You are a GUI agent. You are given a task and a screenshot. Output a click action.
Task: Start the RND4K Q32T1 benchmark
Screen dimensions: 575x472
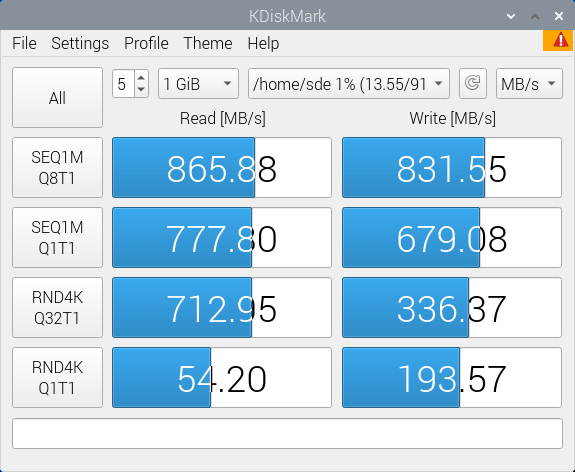click(x=58, y=308)
